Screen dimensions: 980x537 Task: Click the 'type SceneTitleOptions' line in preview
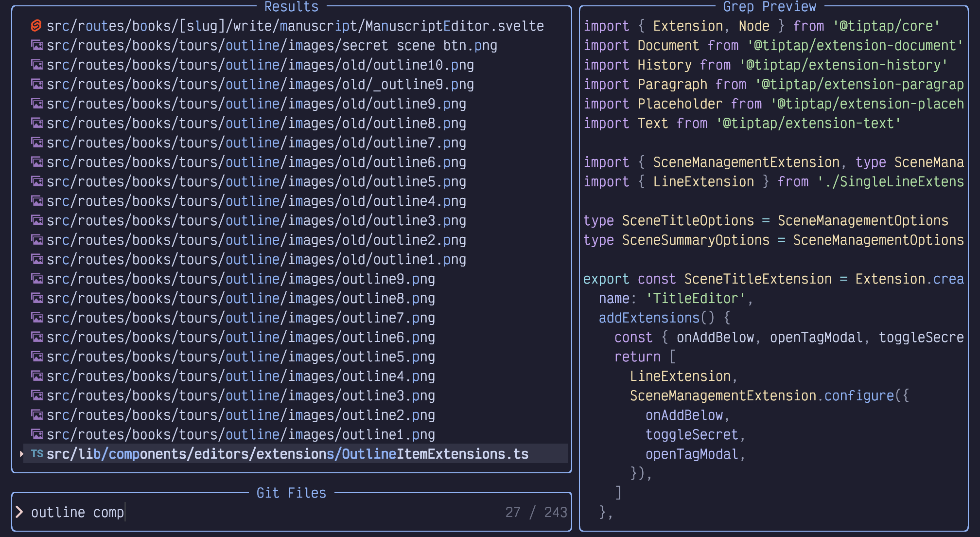coord(766,220)
